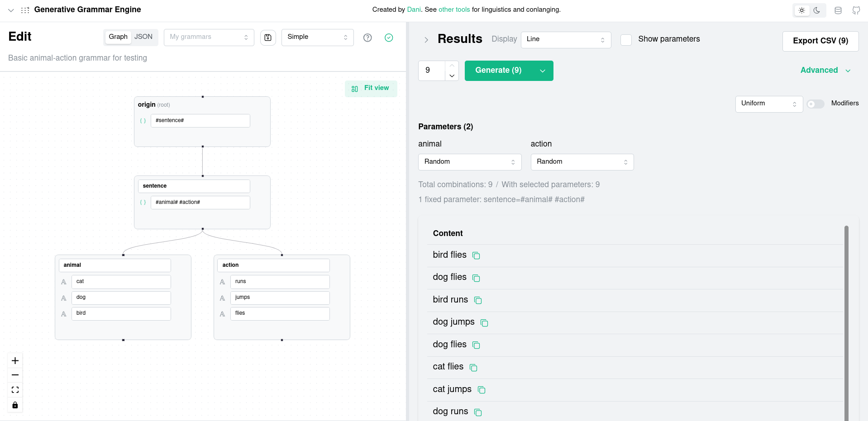
Task: Collapse the header chevron beside the app title
Action: point(11,10)
